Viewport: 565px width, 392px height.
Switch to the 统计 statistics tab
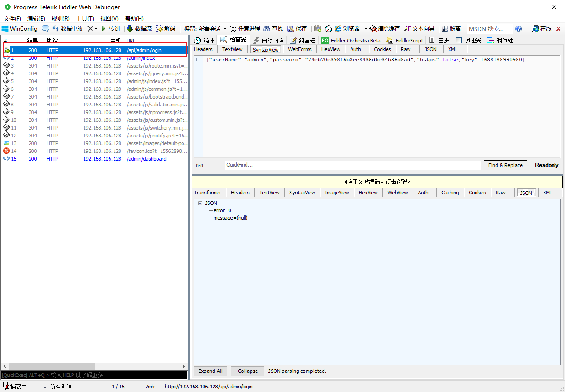204,40
